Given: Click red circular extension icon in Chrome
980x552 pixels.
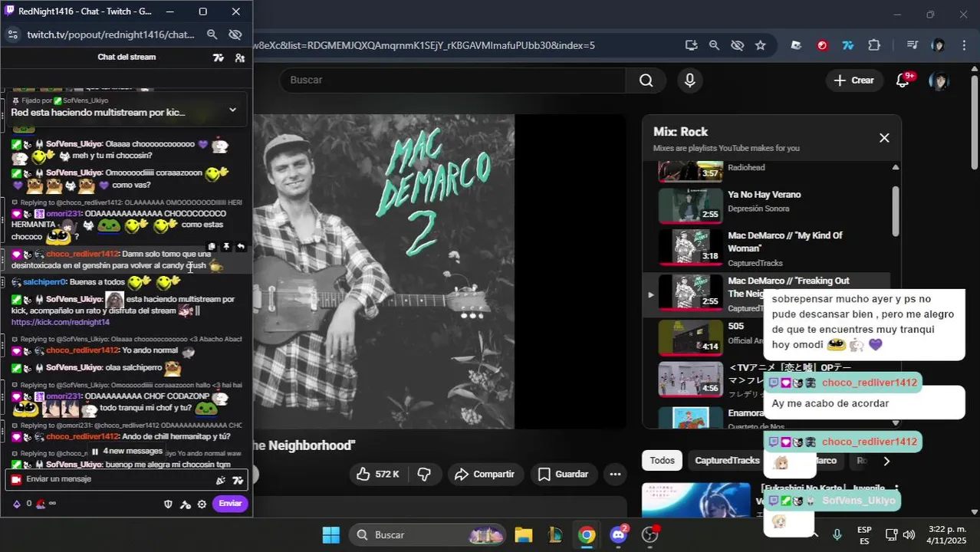Looking at the screenshot, I should [822, 45].
